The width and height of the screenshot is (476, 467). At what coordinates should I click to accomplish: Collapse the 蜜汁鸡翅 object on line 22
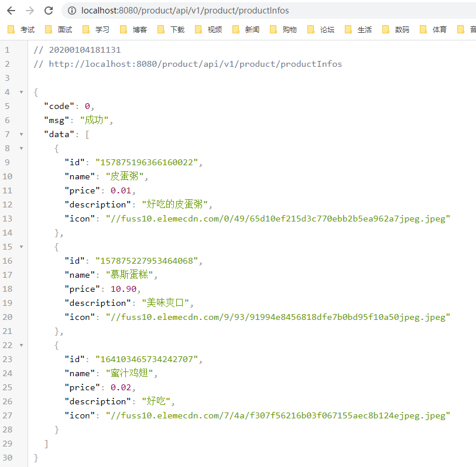click(21, 345)
